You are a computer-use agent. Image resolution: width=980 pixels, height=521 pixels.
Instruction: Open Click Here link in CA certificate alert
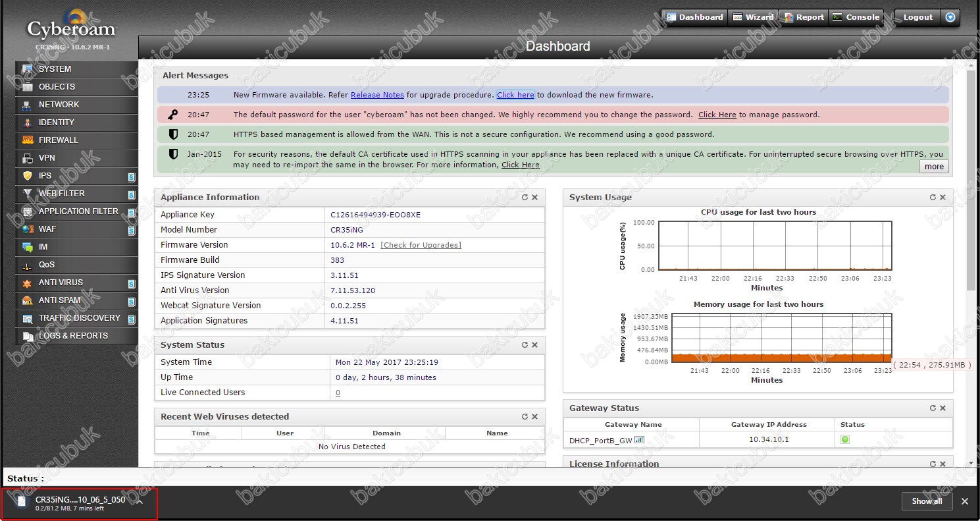coord(520,165)
